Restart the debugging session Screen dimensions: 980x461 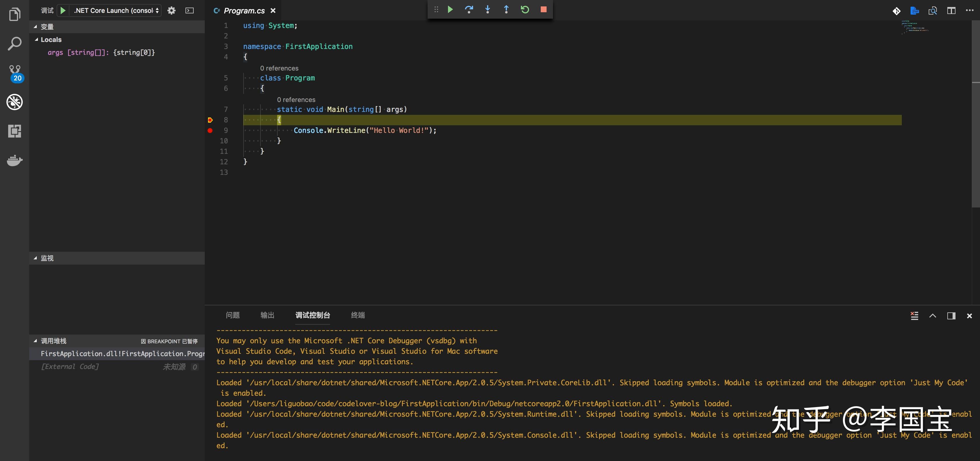coord(525,10)
